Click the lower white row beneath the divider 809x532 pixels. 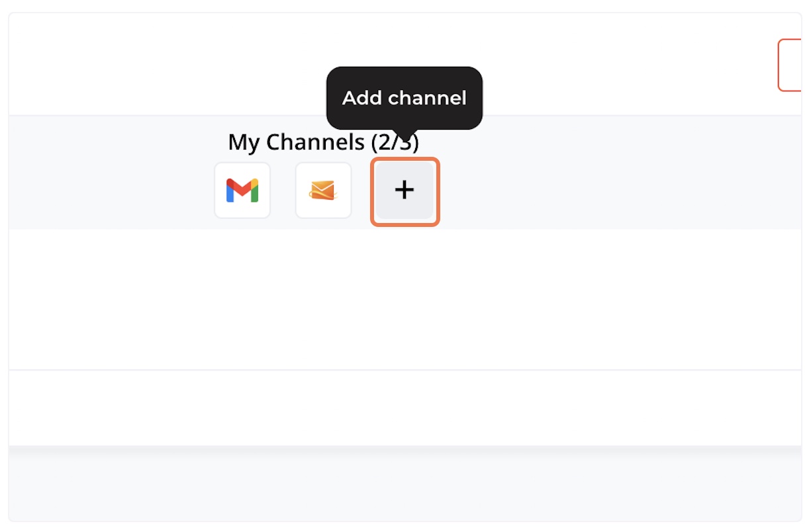coord(405,408)
